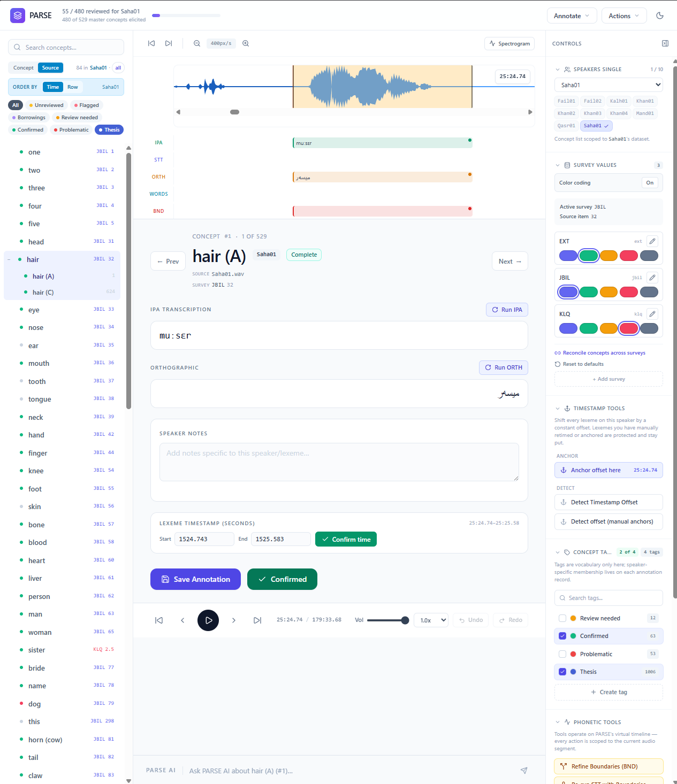Skip to last lexeme in player
This screenshot has width=677, height=784.
pos(257,620)
